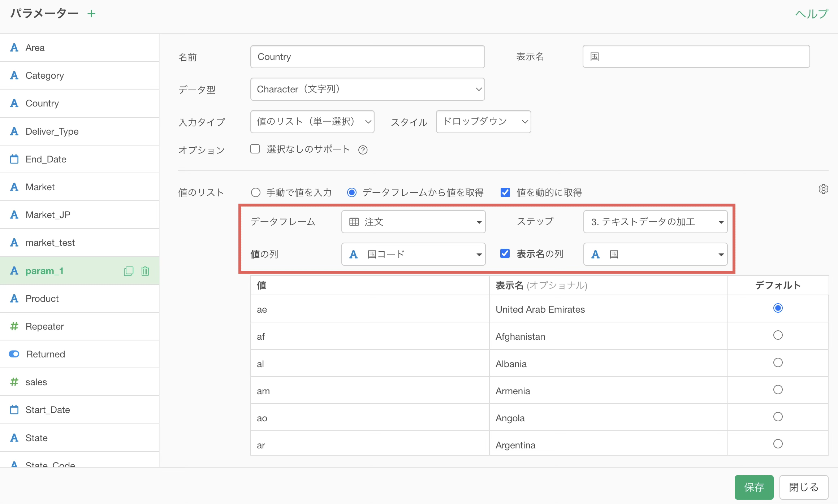Set Armenia as default value

[778, 390]
